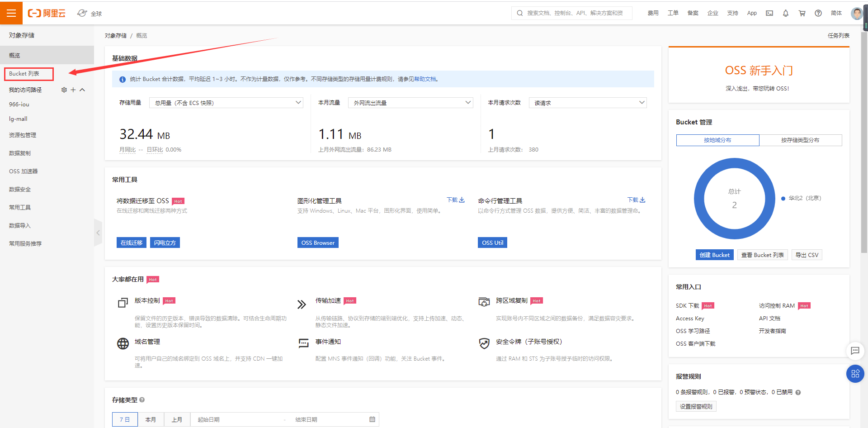Open the 本月请求次数 读请求 dropdown

[588, 103]
